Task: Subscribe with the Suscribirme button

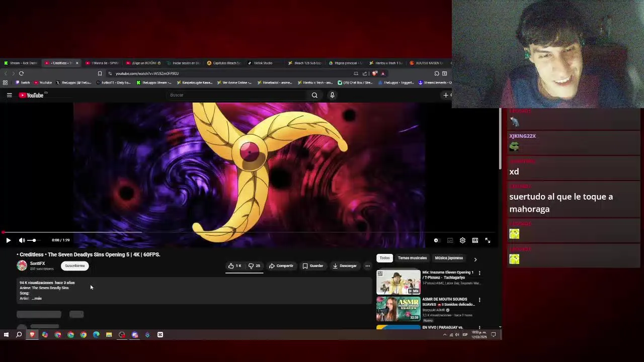Action: (74, 265)
